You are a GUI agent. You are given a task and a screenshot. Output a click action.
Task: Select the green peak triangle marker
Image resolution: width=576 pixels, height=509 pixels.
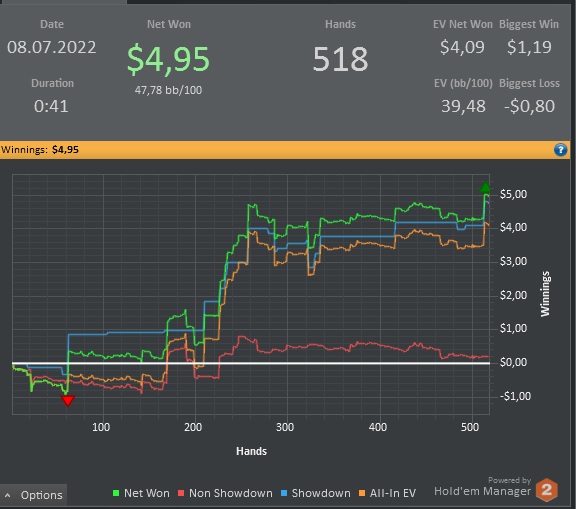[x=485, y=187]
